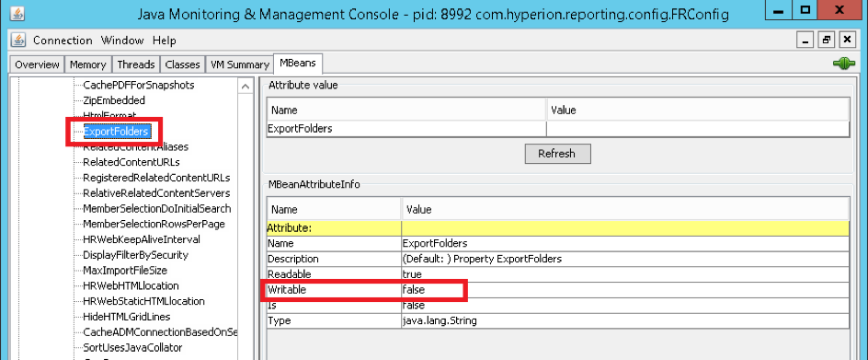Select RelatedContentURLs in the tree
Image resolution: width=868 pixels, height=360 pixels.
point(131,163)
